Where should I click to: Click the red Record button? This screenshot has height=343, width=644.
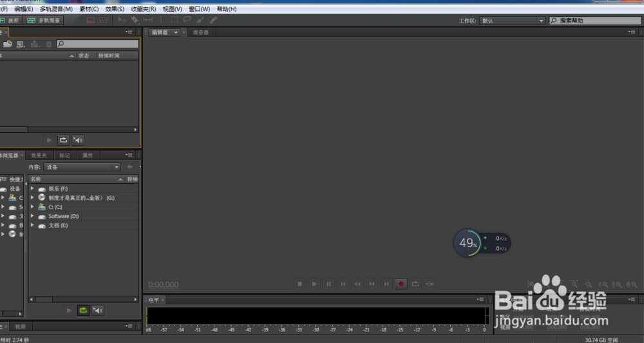(x=401, y=284)
